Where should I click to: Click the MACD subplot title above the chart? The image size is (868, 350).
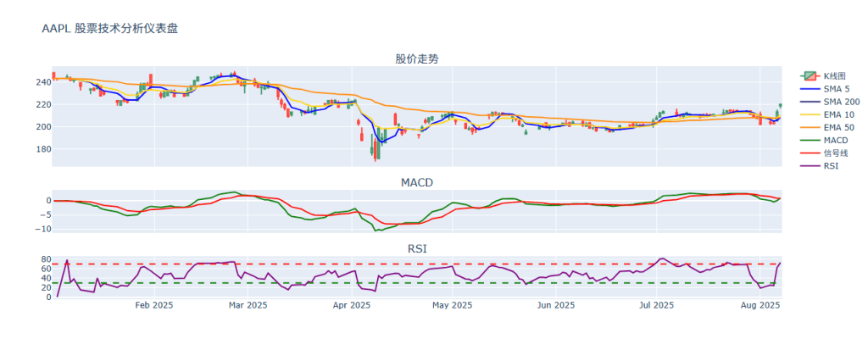click(417, 183)
